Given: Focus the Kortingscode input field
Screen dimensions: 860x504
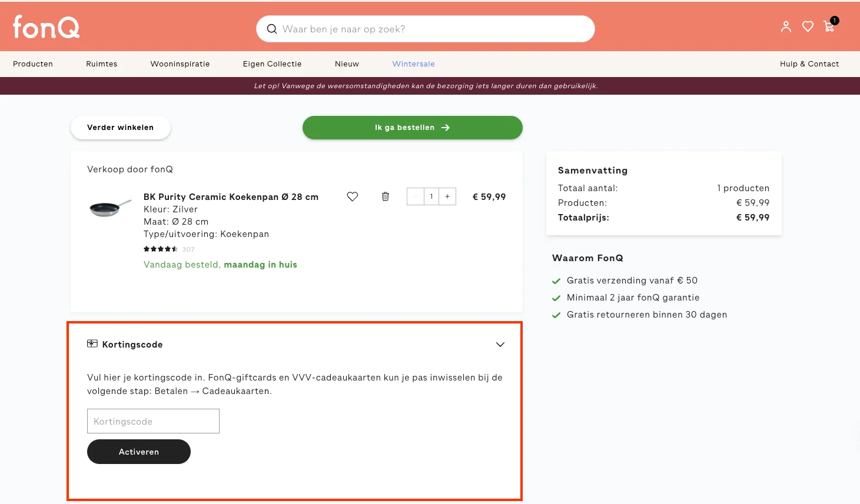Looking at the screenshot, I should (153, 421).
